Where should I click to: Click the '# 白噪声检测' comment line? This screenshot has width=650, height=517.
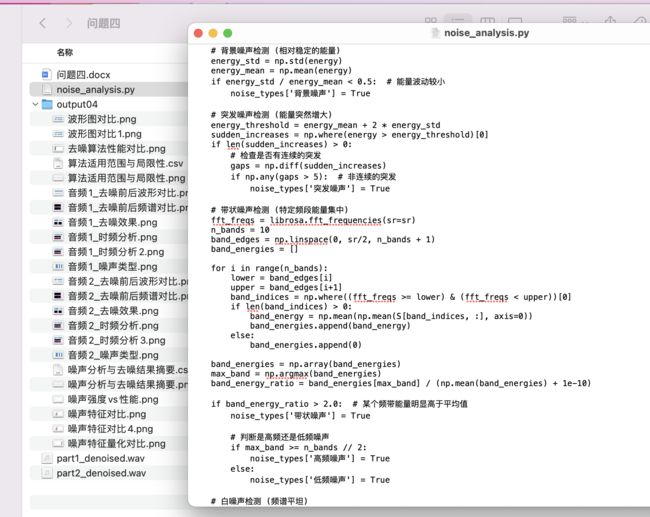pyautogui.click(x=259, y=501)
